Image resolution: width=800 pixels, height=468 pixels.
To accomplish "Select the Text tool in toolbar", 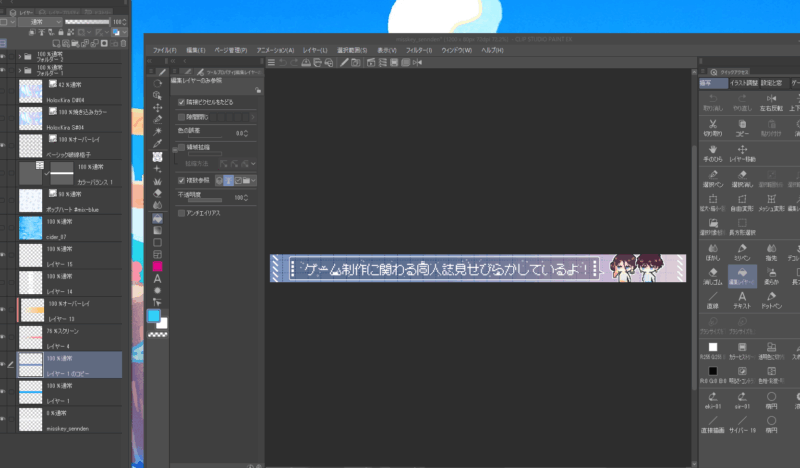I will pos(158,277).
